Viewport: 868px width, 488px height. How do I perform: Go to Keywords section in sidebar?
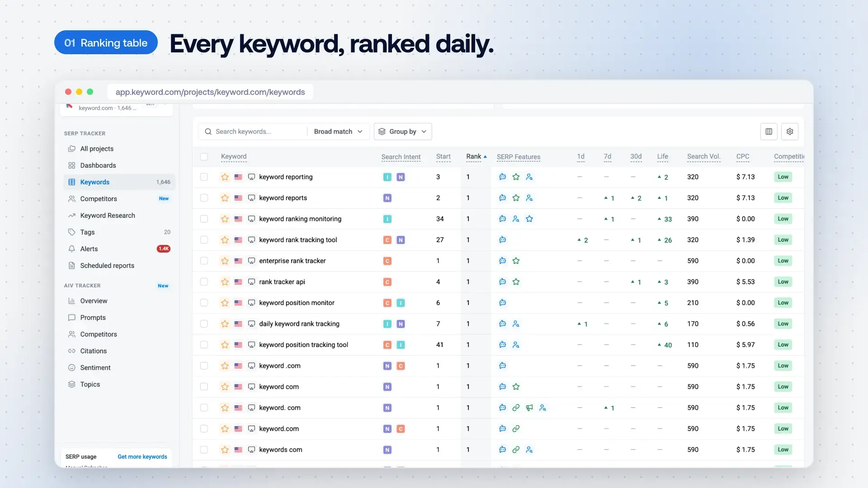[x=119, y=182]
